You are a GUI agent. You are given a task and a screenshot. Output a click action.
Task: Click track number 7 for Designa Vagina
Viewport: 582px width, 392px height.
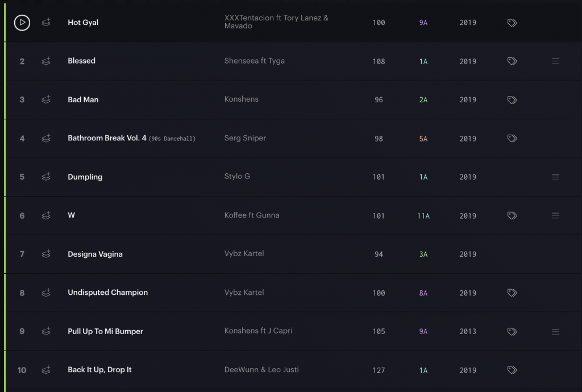click(22, 254)
